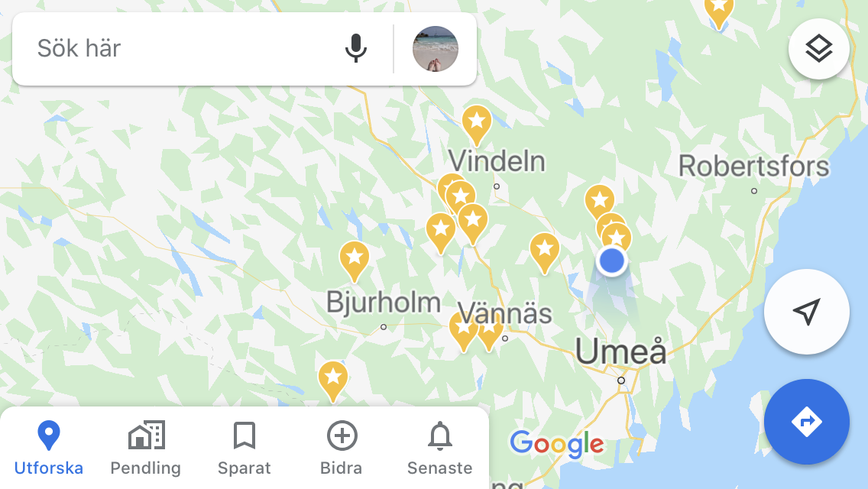Viewport: 868px width, 489px height.
Task: Open the Sparat saved places tab
Action: click(245, 448)
